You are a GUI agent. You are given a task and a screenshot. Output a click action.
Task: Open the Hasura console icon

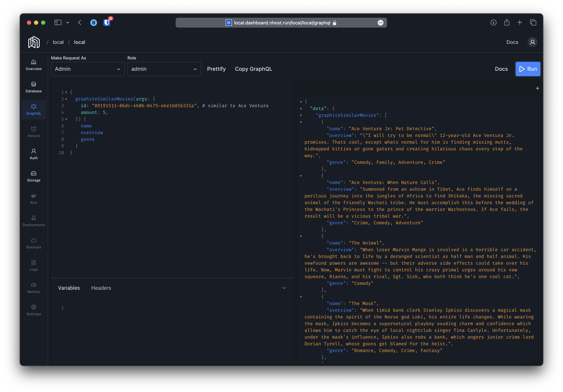[34, 132]
